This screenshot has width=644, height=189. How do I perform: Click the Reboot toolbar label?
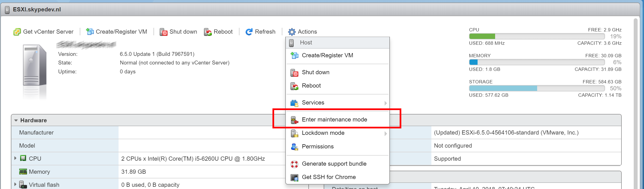click(x=223, y=32)
